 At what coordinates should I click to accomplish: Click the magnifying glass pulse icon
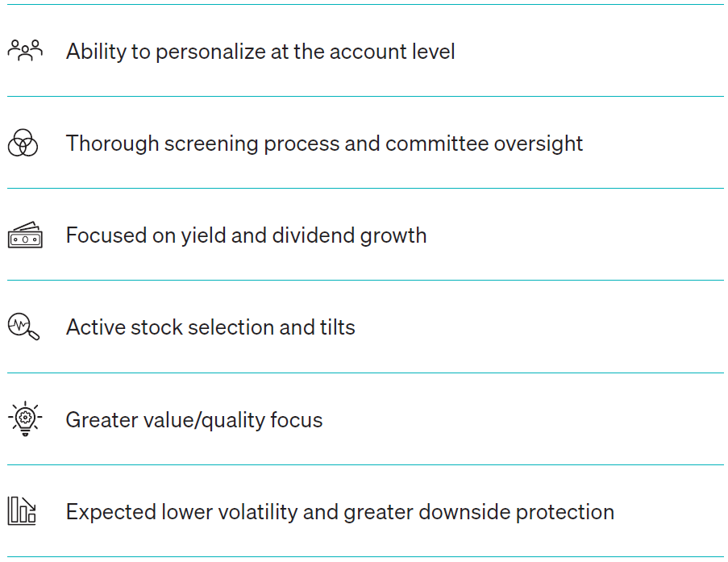point(23,327)
